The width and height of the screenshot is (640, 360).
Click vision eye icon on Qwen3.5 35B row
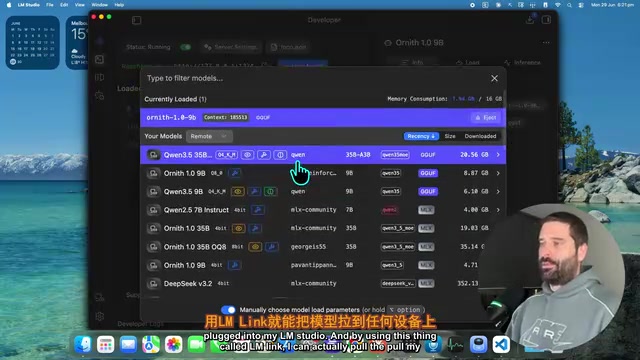(247, 155)
